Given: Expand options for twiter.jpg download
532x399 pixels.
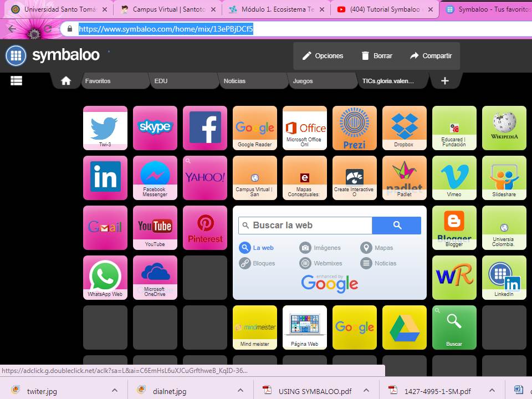Looking at the screenshot, I should pyautogui.click(x=115, y=391).
